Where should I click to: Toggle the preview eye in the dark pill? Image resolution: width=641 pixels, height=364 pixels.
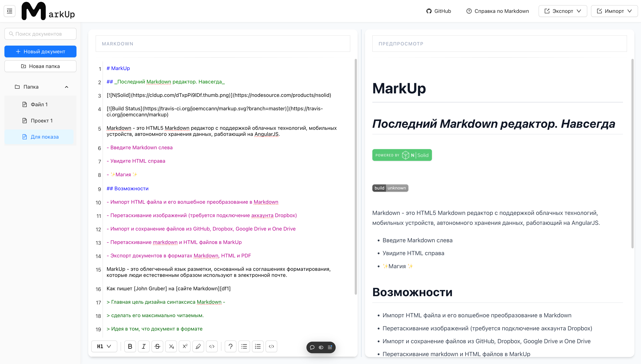pos(321,347)
